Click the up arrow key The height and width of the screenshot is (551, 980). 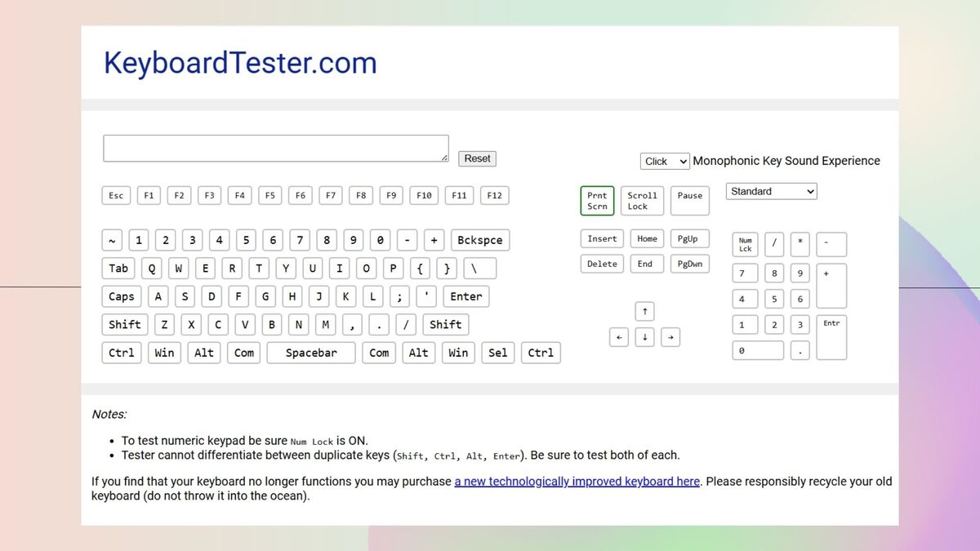[x=645, y=312]
